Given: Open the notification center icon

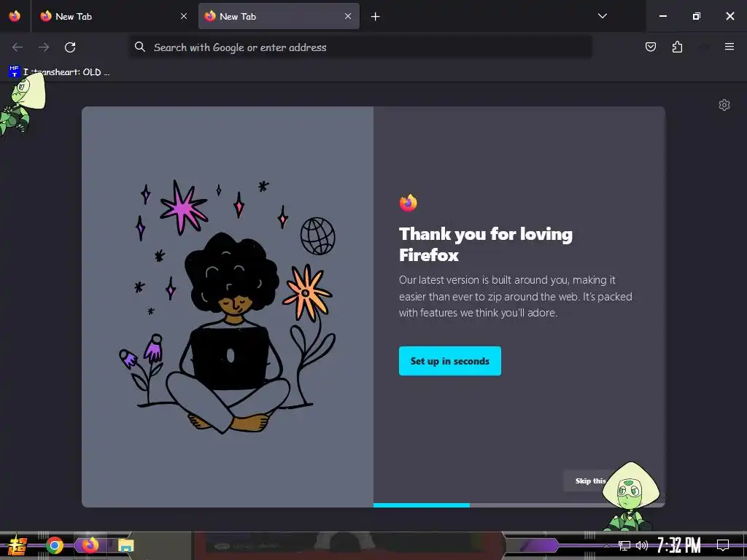Looking at the screenshot, I should pyautogui.click(x=723, y=545).
